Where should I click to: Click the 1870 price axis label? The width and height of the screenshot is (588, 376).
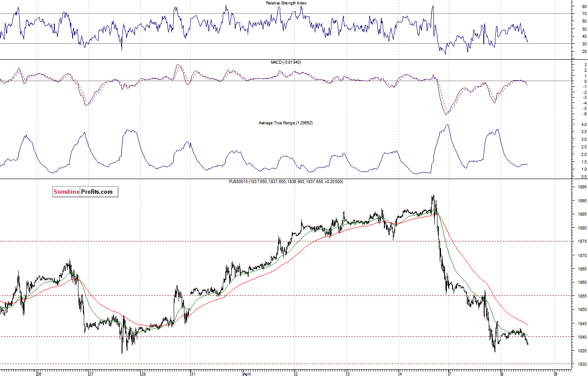click(x=582, y=255)
